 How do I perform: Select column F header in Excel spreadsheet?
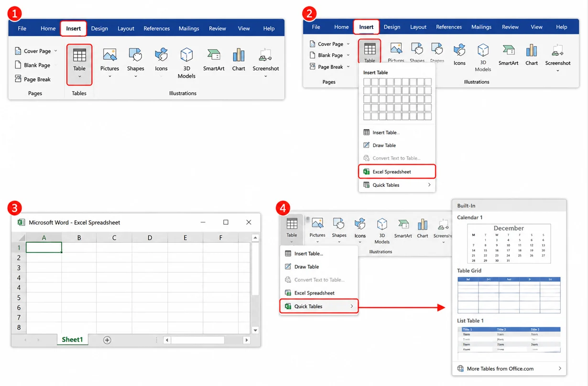[x=220, y=237]
